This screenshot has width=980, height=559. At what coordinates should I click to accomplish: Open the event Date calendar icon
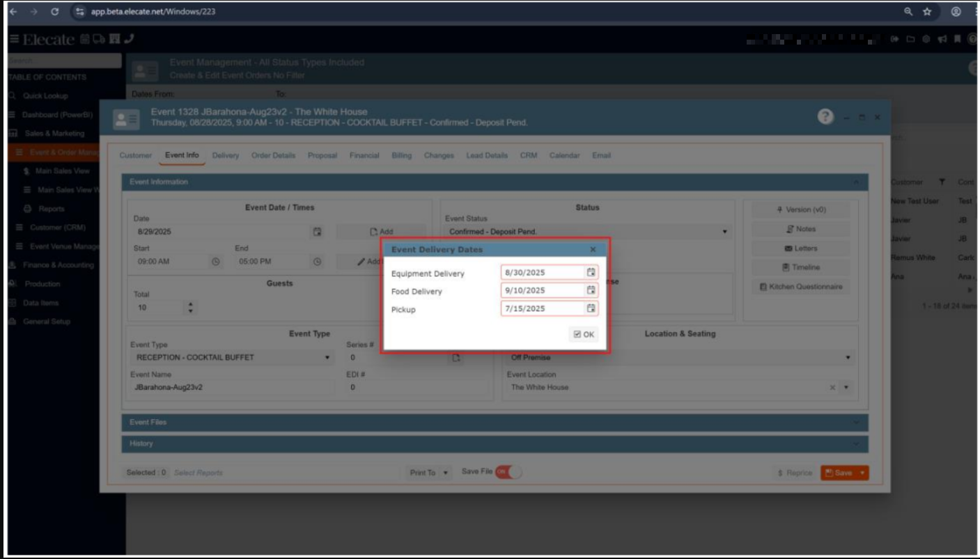coord(317,232)
